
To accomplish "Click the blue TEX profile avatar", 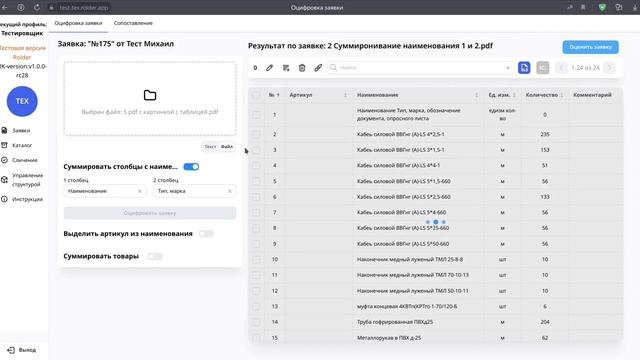I will tap(22, 101).
